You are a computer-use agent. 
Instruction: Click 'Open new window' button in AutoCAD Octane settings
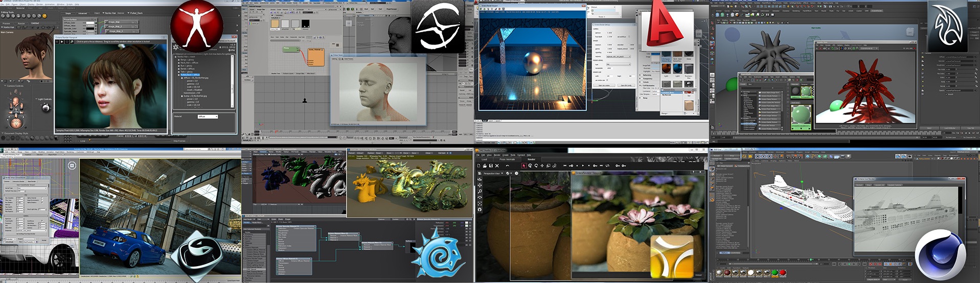tap(604, 85)
